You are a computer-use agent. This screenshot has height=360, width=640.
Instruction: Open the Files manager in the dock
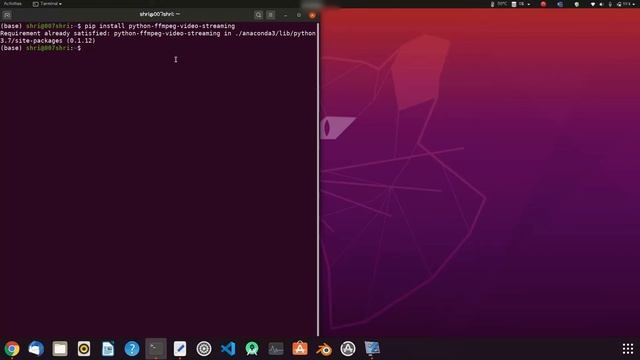[60, 349]
